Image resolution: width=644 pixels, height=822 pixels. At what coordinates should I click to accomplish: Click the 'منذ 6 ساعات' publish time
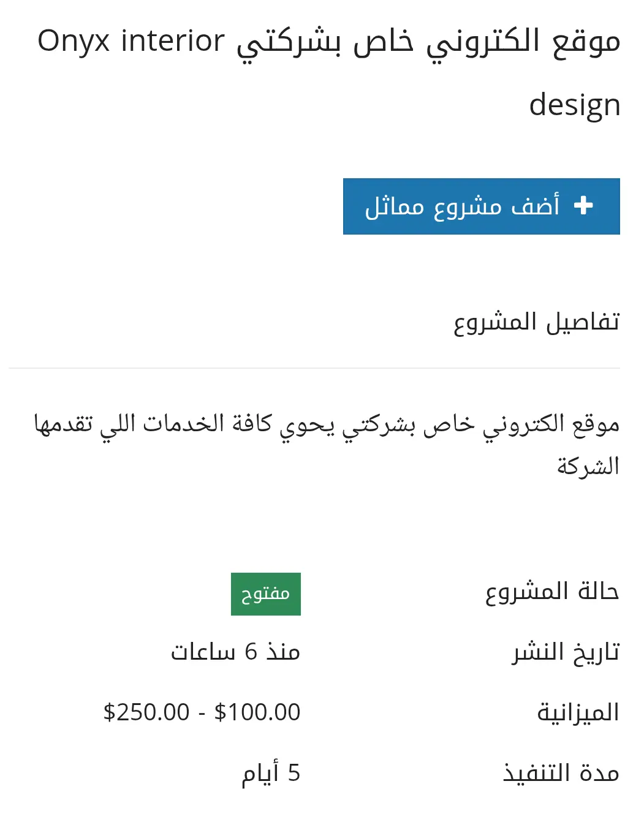tap(235, 652)
